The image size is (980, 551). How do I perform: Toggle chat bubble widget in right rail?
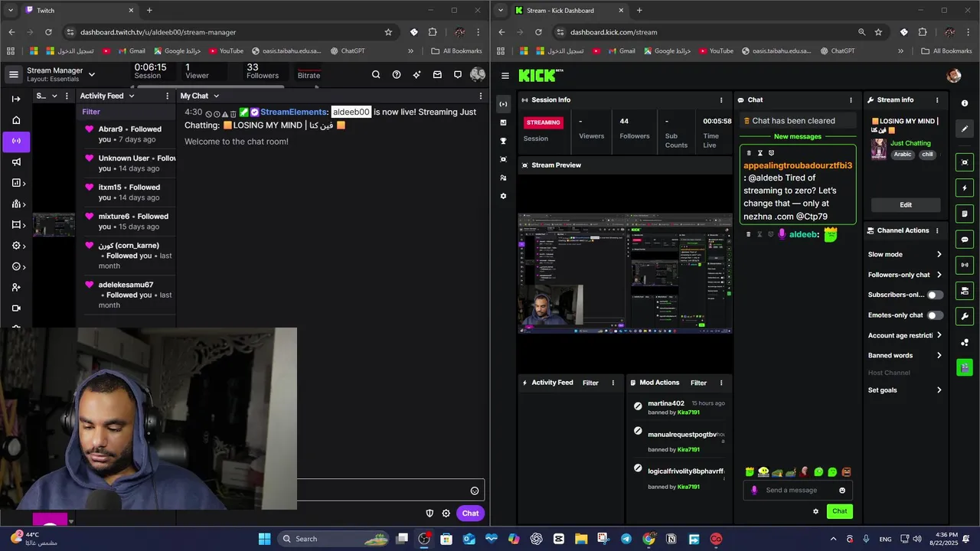tap(965, 240)
